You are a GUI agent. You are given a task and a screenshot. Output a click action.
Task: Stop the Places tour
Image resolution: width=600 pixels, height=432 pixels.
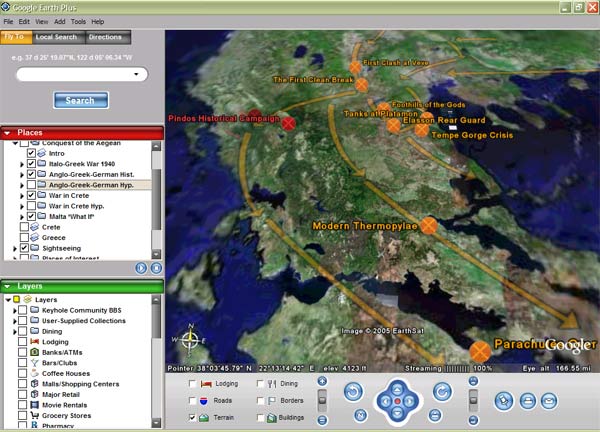coord(156,268)
